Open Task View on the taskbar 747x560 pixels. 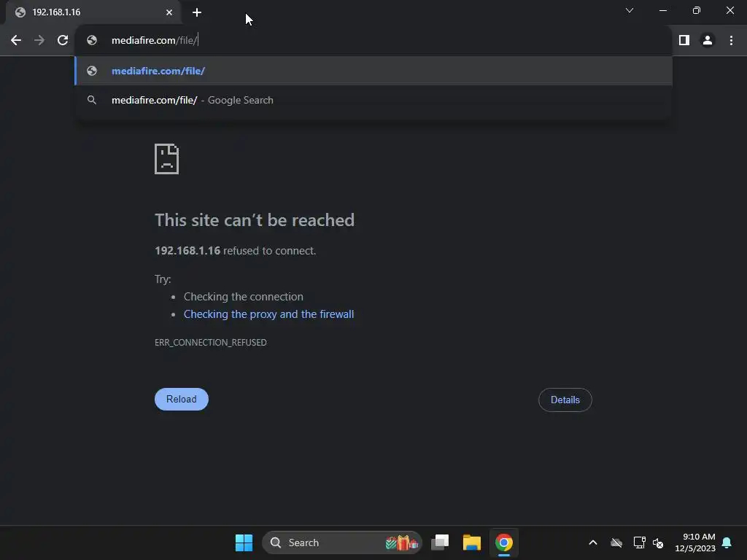coord(440,542)
